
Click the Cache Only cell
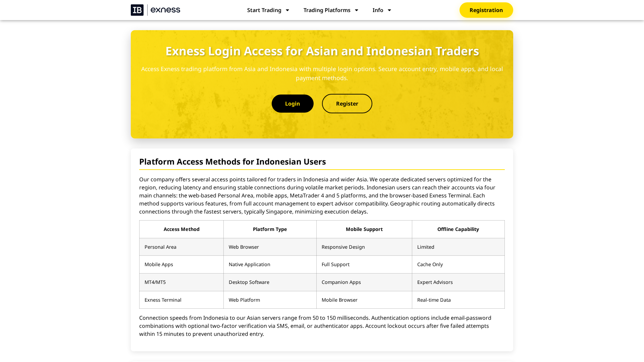tap(458, 264)
